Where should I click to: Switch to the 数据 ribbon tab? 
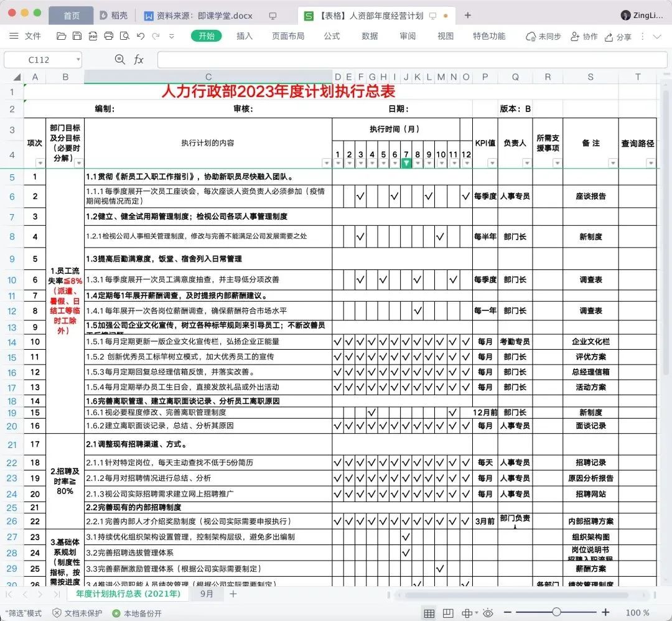pyautogui.click(x=370, y=37)
